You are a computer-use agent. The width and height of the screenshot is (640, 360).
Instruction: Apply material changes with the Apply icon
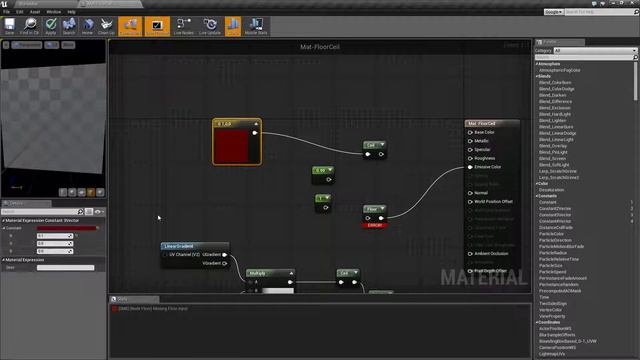click(51, 26)
